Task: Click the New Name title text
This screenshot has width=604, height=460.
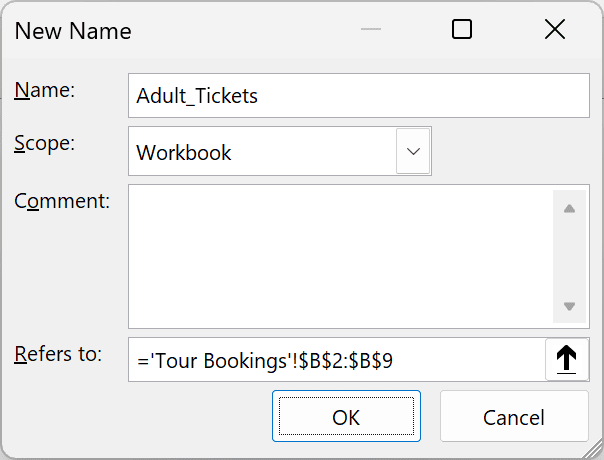Action: (x=73, y=31)
